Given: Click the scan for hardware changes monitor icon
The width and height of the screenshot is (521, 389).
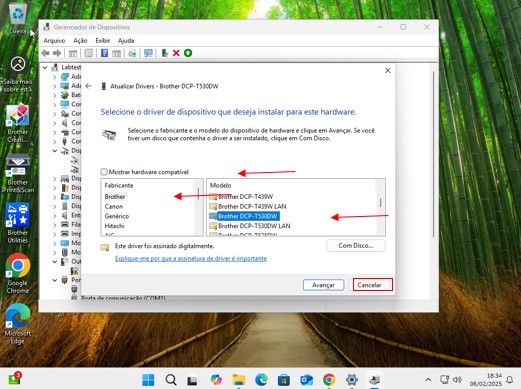Looking at the screenshot, I should pos(148,53).
